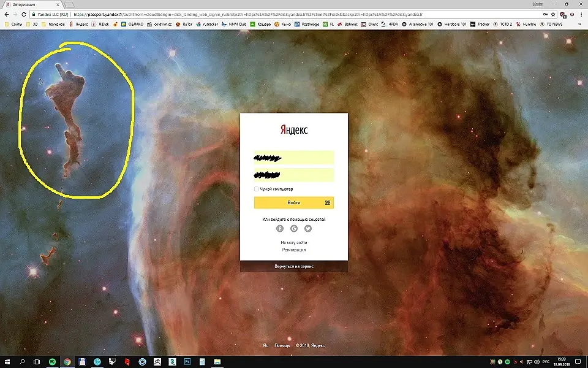Click the 'Не могу войти' link
The width and height of the screenshot is (588, 368).
click(x=294, y=243)
